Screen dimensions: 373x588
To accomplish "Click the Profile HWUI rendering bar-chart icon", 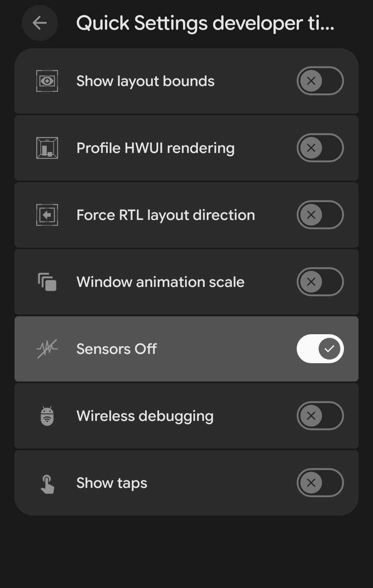I will point(47,148).
